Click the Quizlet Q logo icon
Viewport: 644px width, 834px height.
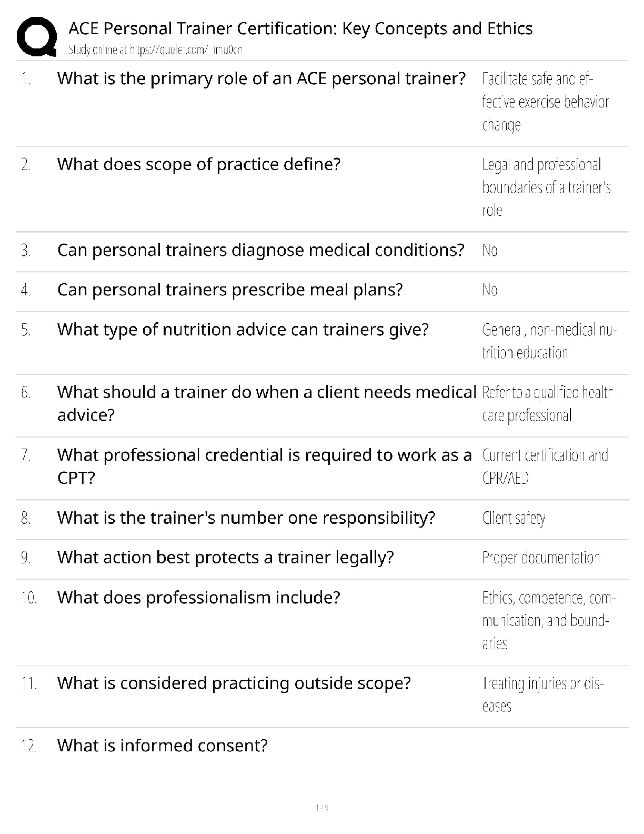[37, 37]
